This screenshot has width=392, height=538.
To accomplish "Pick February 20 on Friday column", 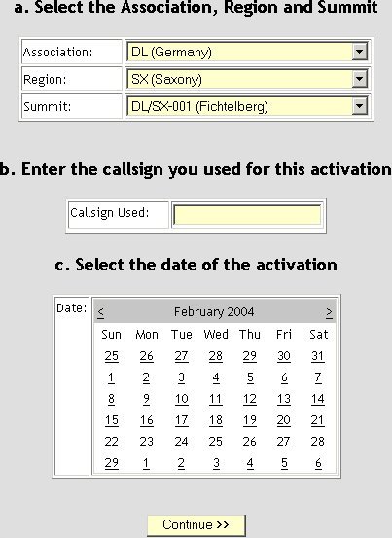I will tap(284, 420).
